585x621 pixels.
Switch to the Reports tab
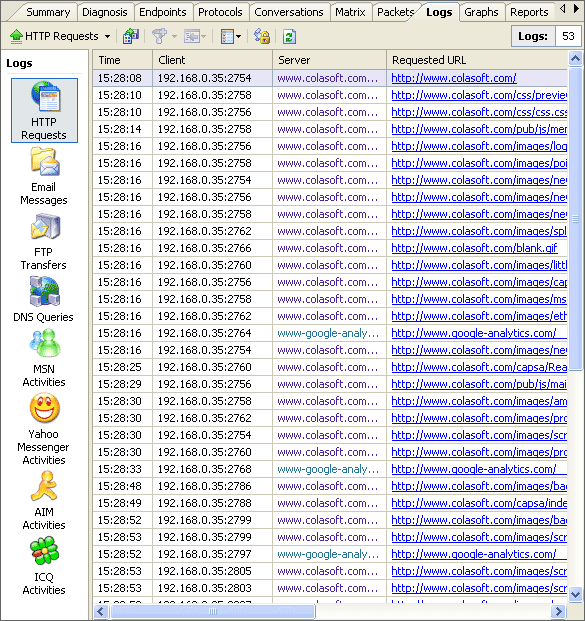click(x=529, y=12)
